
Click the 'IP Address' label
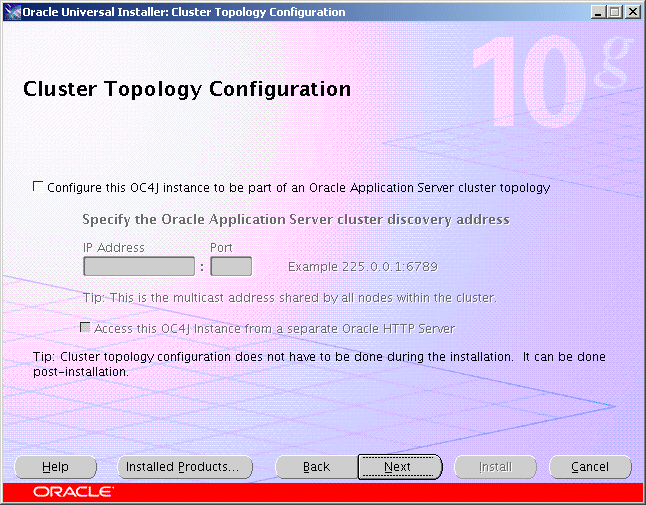point(114,248)
